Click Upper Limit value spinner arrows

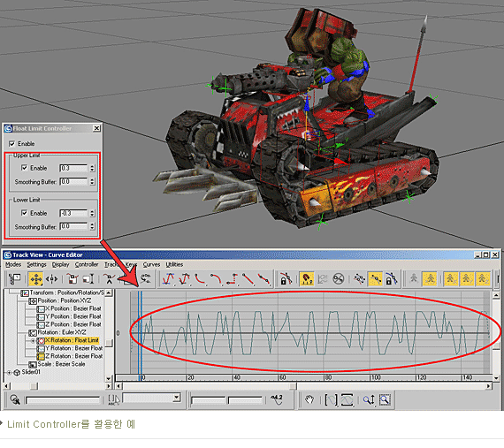(x=93, y=168)
